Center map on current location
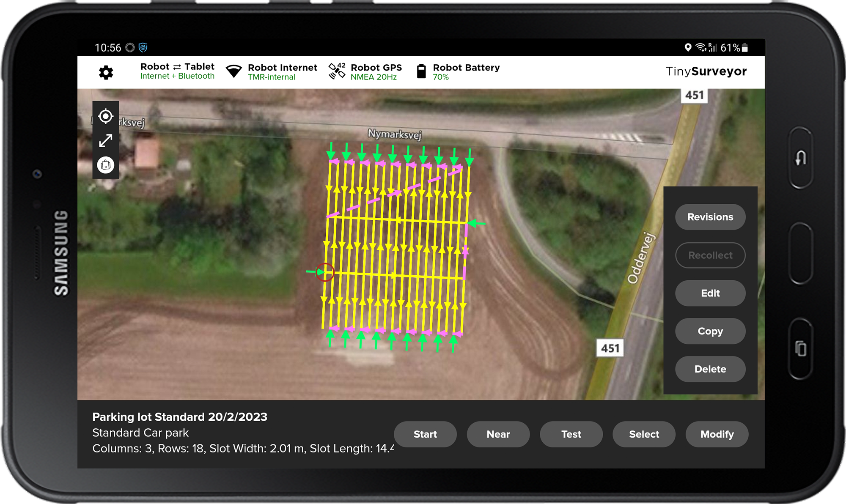The height and width of the screenshot is (504, 846). point(106,116)
